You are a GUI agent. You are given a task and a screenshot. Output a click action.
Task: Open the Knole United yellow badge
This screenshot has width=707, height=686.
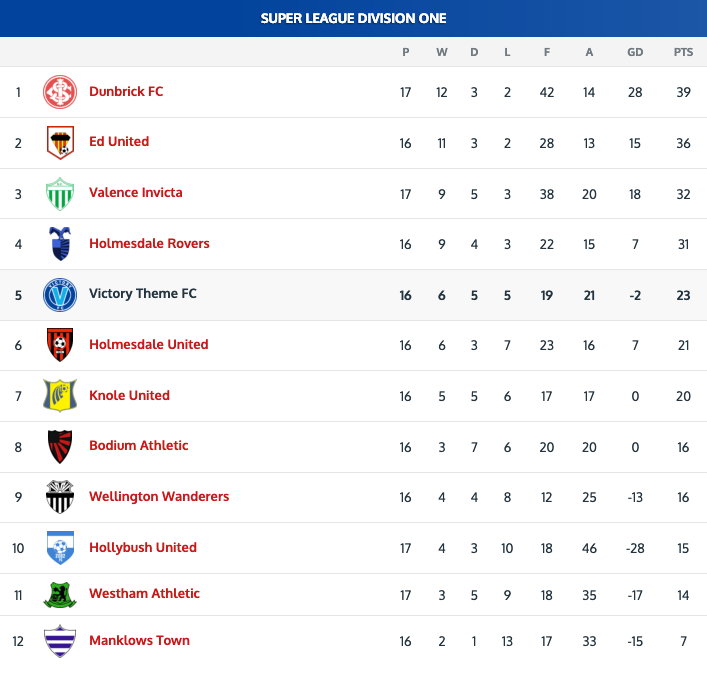(60, 395)
